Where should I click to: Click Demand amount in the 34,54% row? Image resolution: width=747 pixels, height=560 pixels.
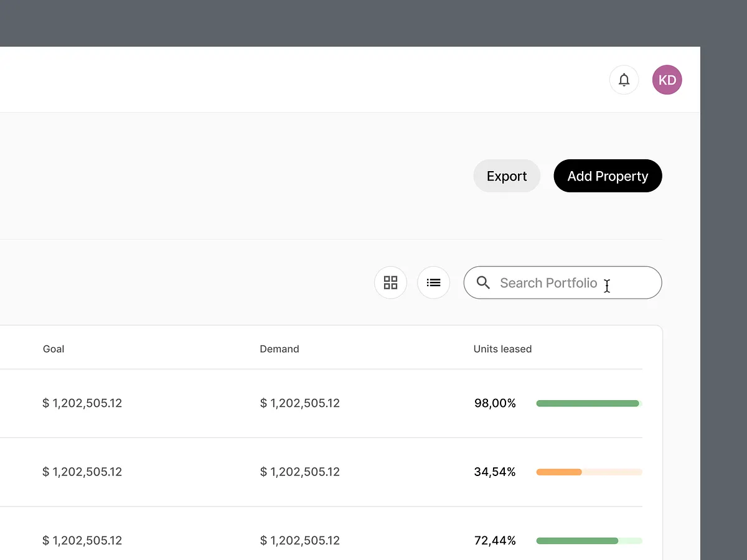[300, 472]
